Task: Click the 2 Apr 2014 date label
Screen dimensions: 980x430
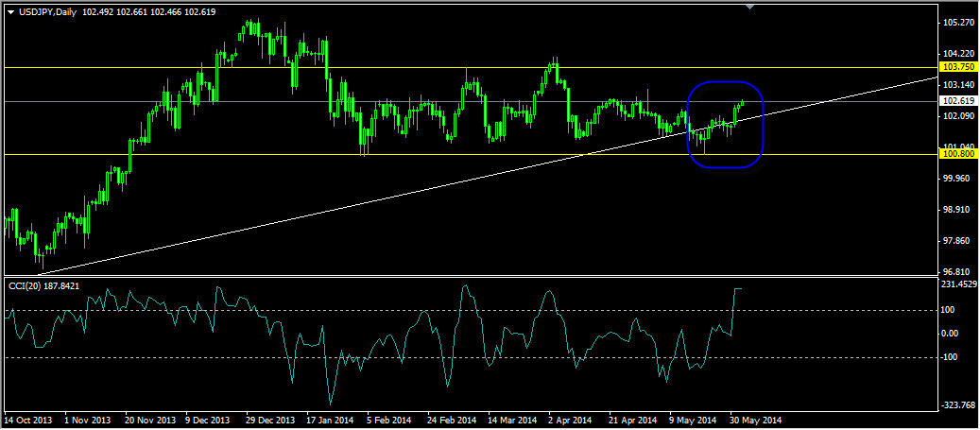Action: click(x=571, y=421)
